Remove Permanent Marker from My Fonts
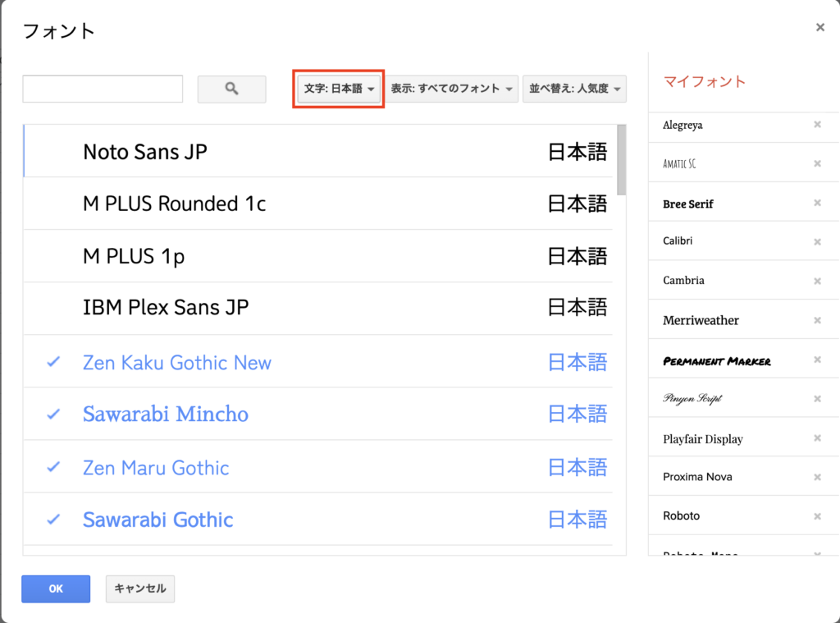The height and width of the screenshot is (623, 840). coord(817,360)
